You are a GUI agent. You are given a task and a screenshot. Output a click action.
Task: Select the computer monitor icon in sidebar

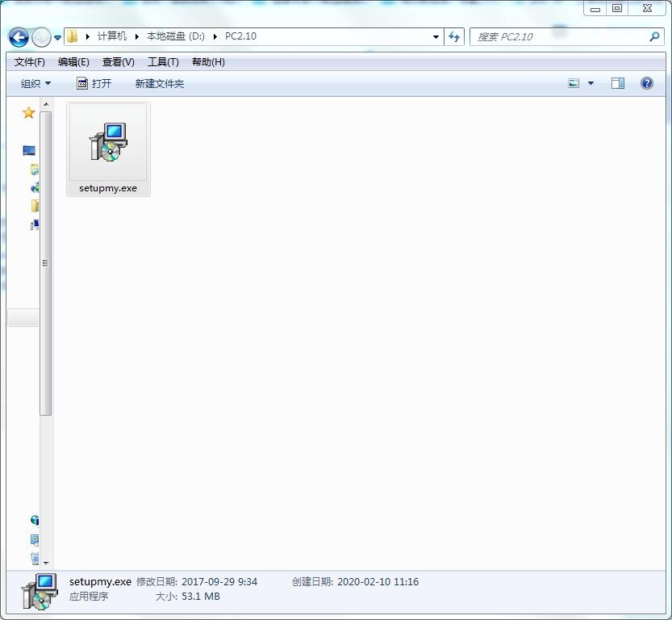pos(29,150)
